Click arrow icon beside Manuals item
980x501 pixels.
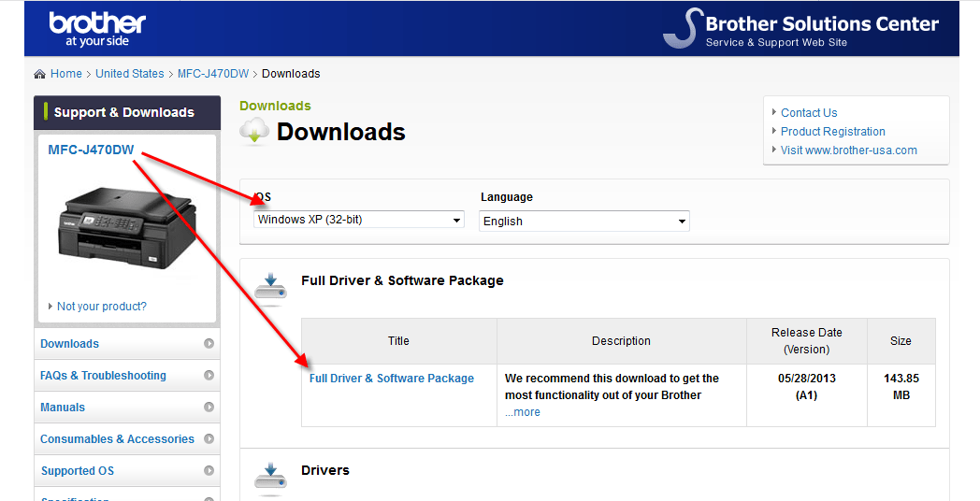coord(209,408)
